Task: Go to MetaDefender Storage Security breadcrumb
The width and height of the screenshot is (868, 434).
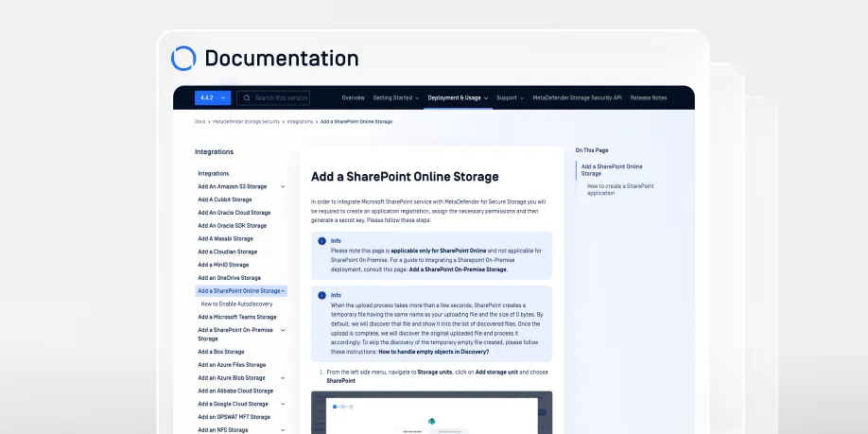Action: point(247,122)
